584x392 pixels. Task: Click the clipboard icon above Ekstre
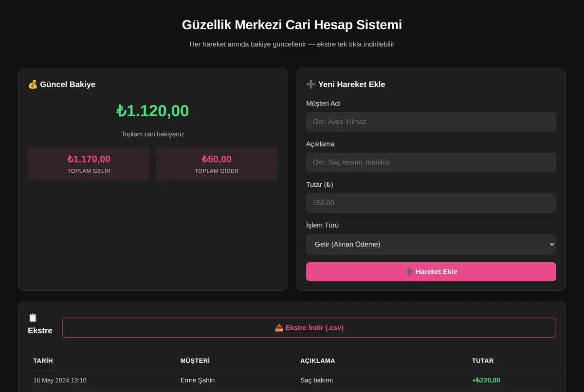click(x=33, y=318)
